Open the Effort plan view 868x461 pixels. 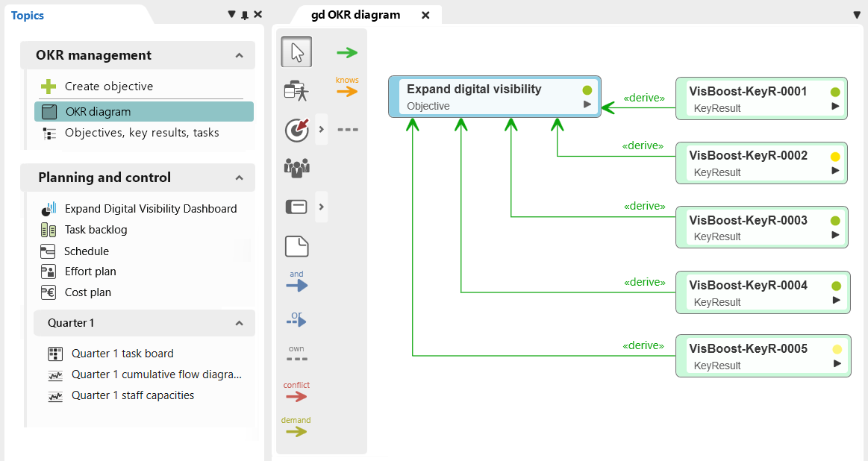(90, 272)
